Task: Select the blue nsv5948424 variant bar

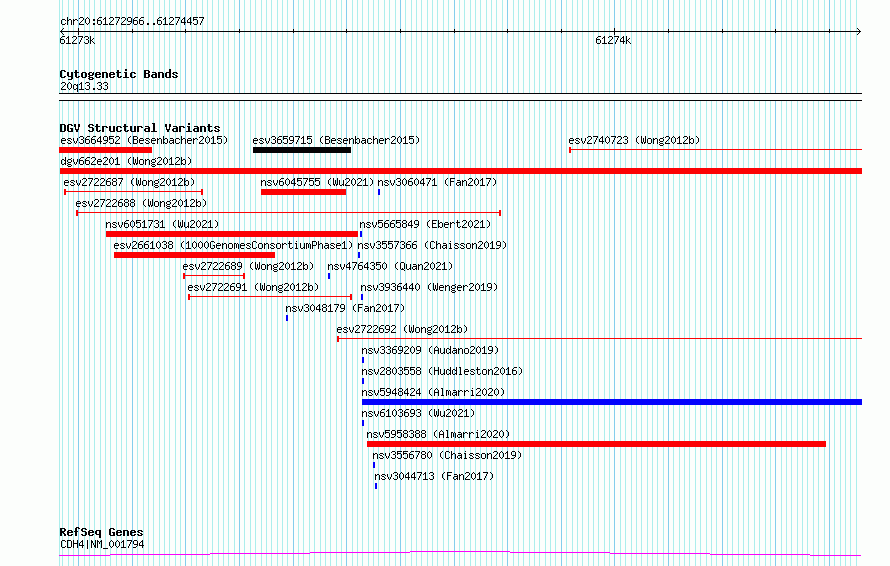Action: coord(612,403)
